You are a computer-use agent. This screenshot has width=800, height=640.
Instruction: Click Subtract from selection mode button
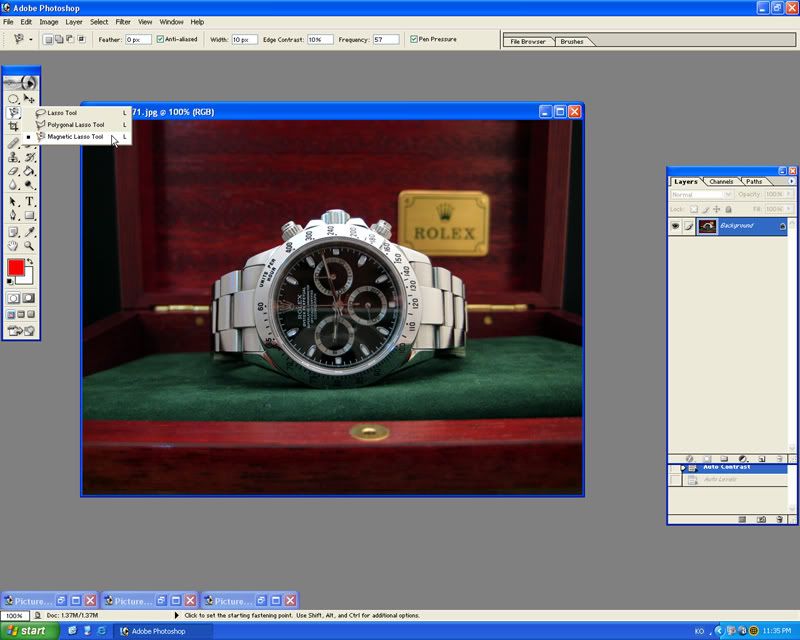[70, 39]
